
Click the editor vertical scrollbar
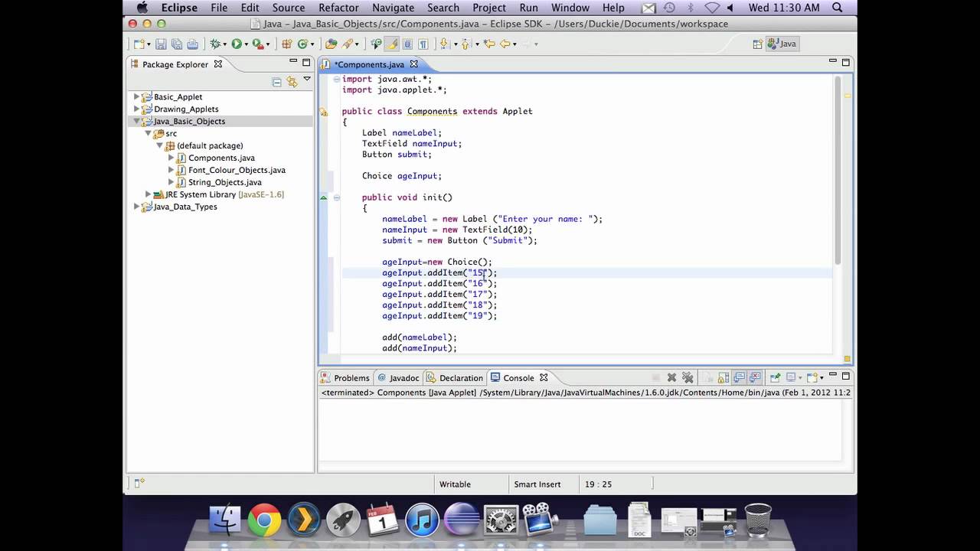click(838, 170)
